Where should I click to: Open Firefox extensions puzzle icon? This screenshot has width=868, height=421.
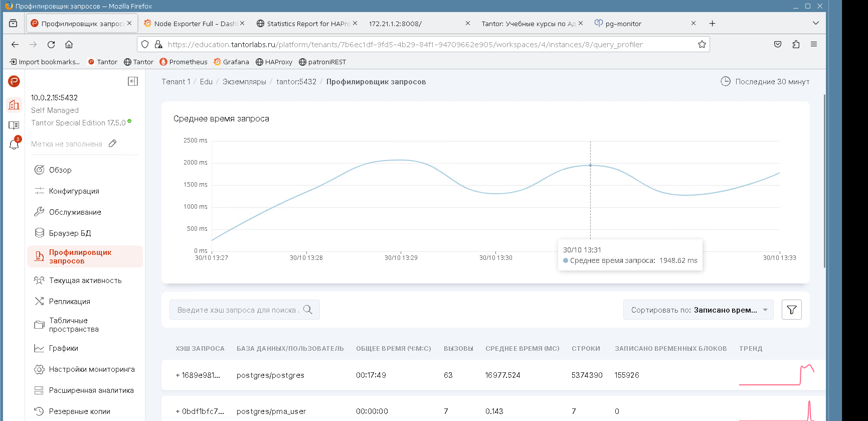tap(796, 44)
